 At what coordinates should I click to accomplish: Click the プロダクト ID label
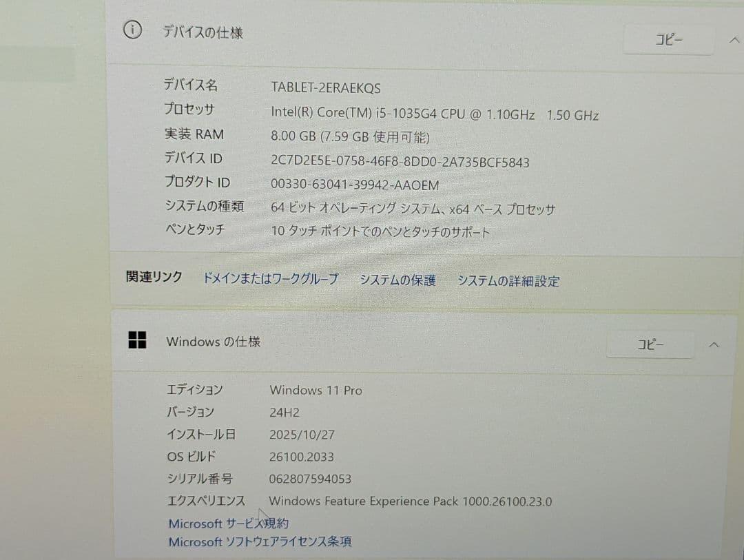[198, 183]
